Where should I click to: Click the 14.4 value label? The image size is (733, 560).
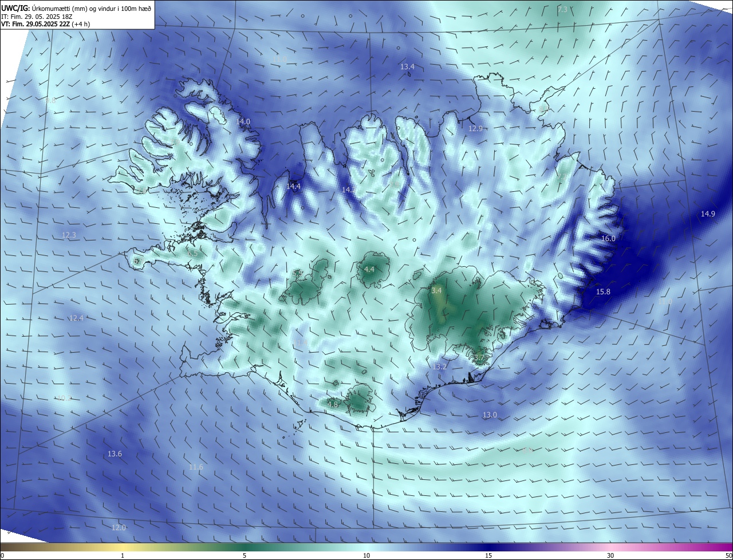tap(294, 186)
